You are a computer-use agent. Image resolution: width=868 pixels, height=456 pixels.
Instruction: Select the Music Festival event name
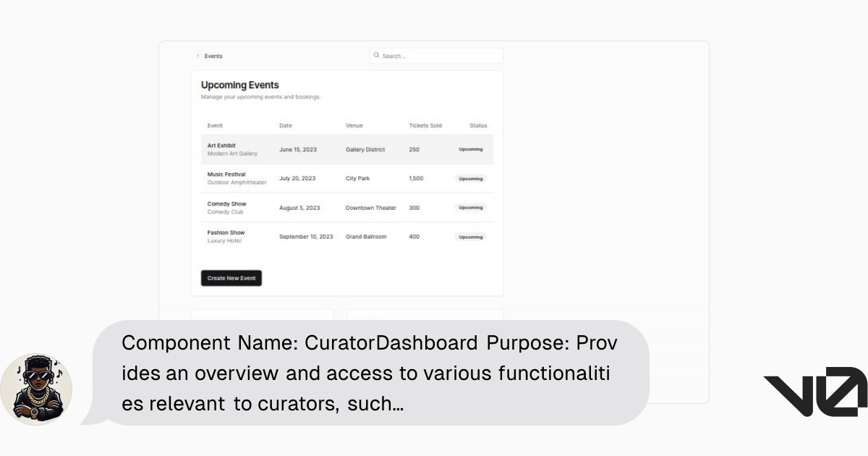[226, 174]
